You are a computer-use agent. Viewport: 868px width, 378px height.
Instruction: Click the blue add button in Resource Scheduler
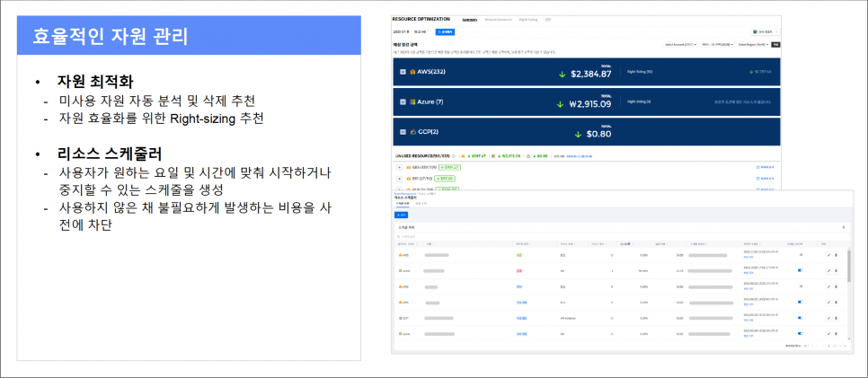[x=401, y=215]
